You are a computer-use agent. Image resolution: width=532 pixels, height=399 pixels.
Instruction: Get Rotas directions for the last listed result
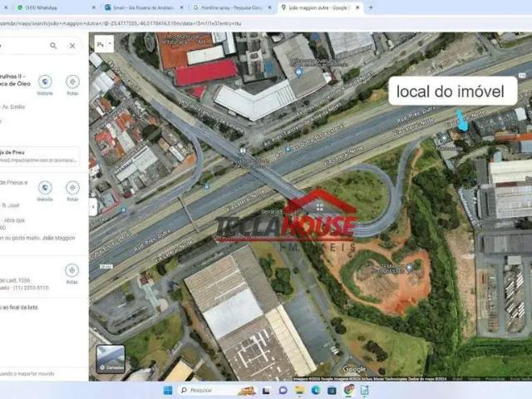pos(72,271)
